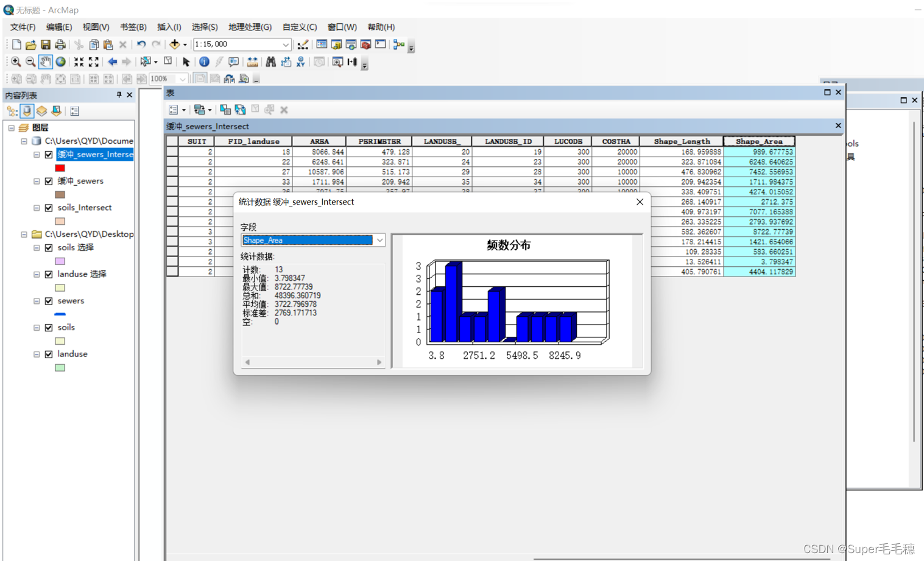The image size is (924, 561).
Task: Collapse the 图层 data frame node
Action: [11, 128]
